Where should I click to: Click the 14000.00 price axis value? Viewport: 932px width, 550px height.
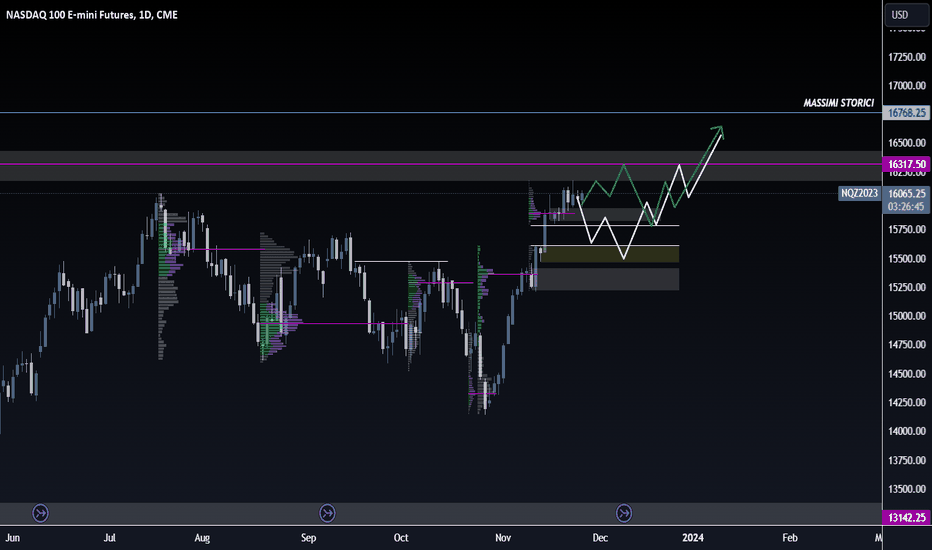click(906, 431)
